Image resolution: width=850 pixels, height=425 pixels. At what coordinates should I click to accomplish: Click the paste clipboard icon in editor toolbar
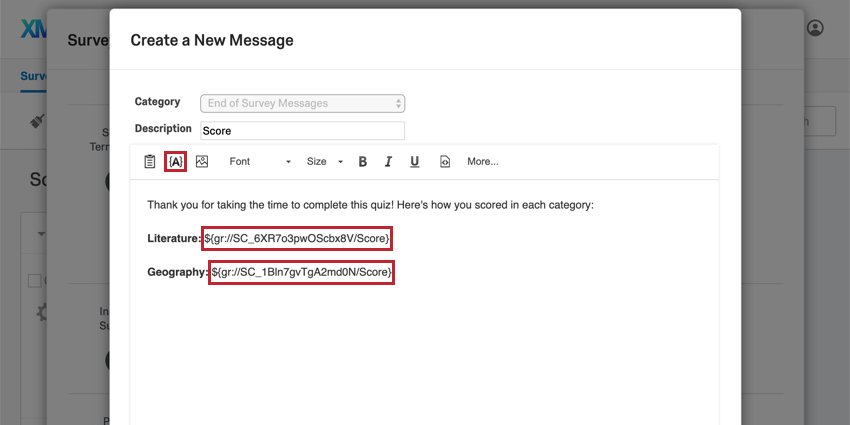(150, 162)
